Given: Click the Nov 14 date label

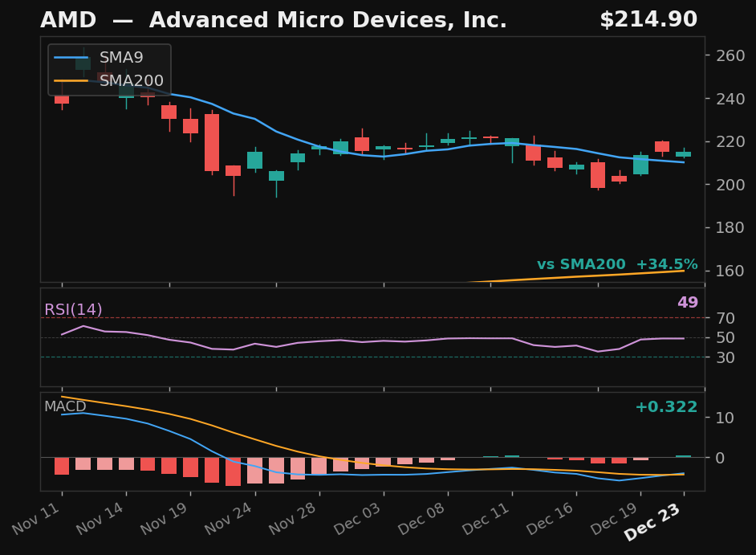Looking at the screenshot, I should 100,518.
